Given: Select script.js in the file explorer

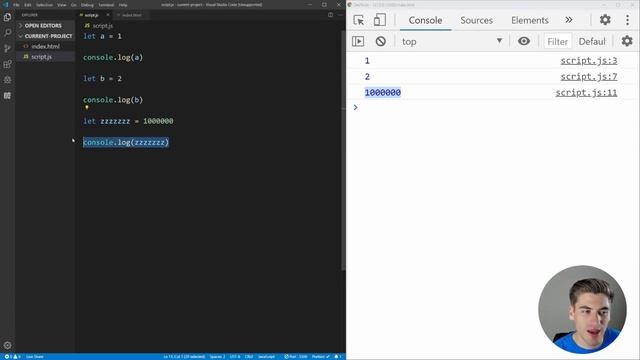Looking at the screenshot, I should tap(45, 57).
